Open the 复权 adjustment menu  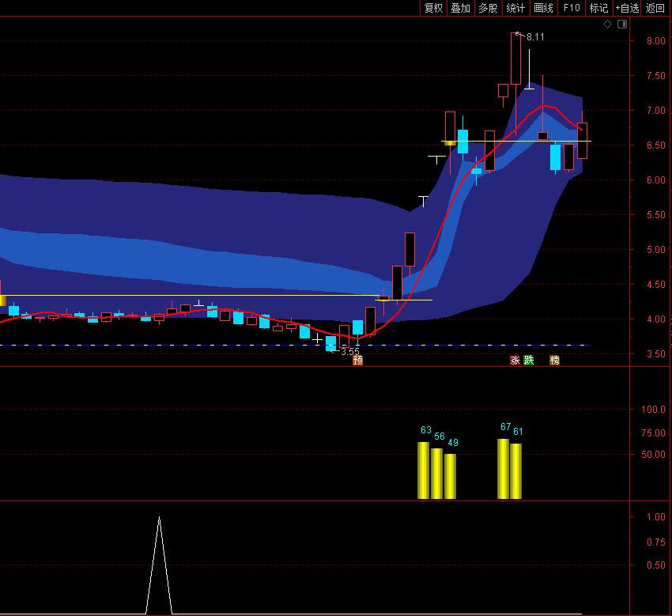pos(433,8)
